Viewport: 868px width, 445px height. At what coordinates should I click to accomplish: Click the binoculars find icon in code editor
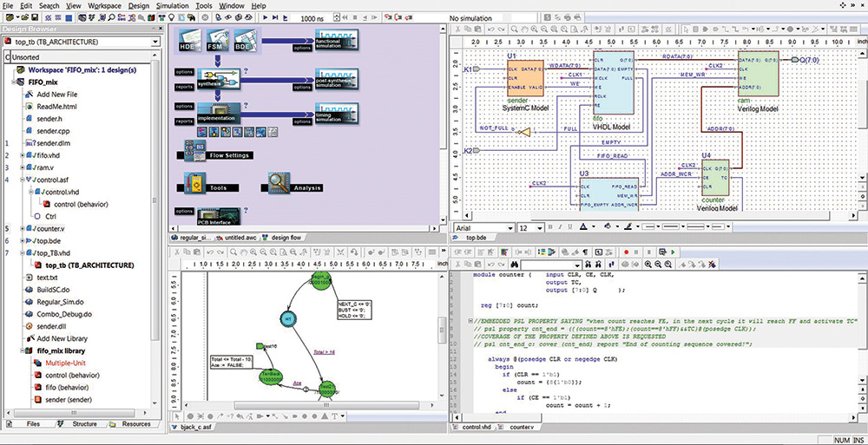(514, 265)
